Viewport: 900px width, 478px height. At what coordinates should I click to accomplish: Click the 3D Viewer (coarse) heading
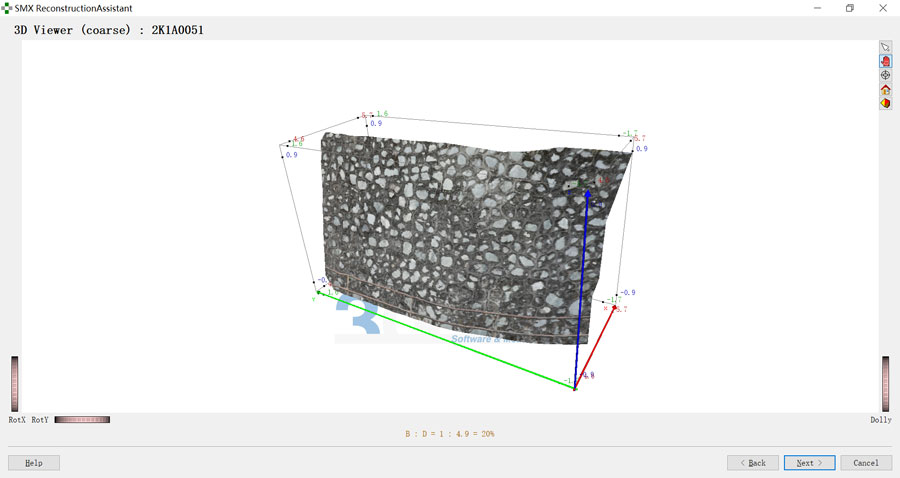click(x=108, y=30)
